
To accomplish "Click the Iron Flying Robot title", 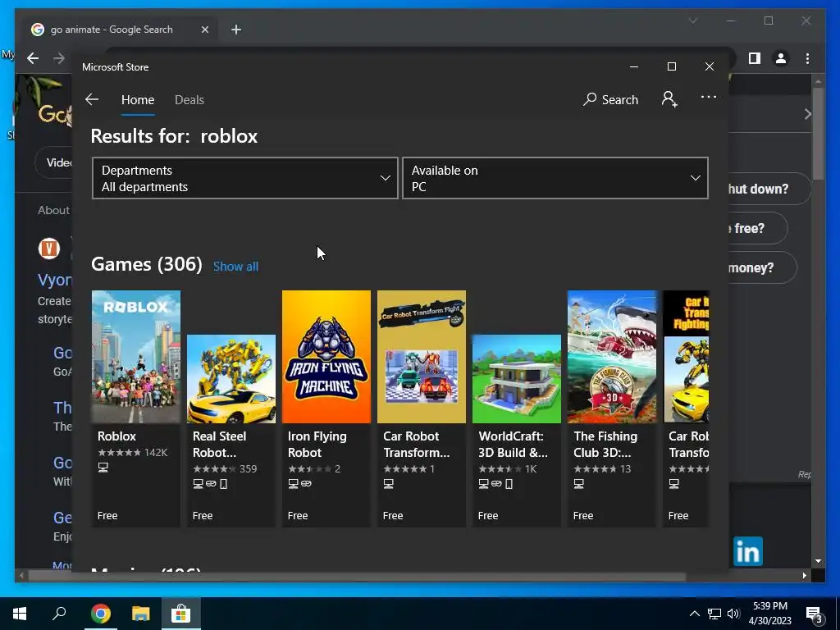I will 317,444.
